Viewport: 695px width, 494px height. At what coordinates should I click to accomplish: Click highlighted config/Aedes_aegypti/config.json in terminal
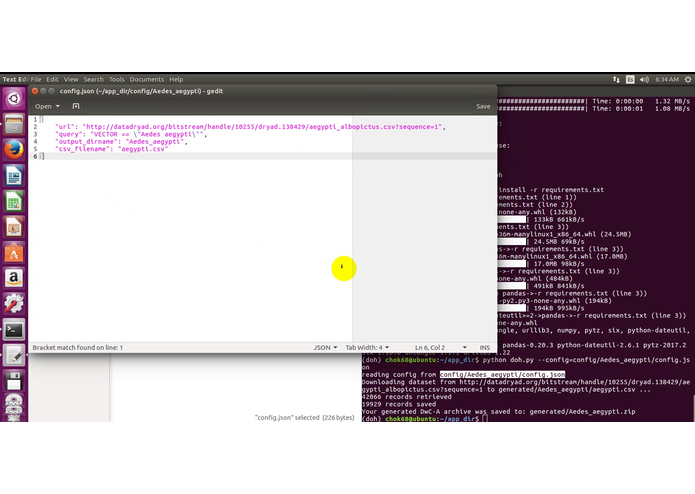click(502, 374)
